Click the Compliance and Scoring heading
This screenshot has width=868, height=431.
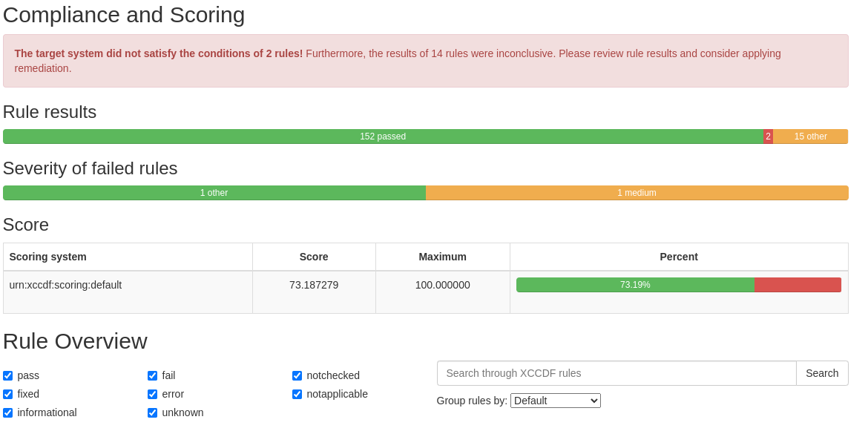pos(124,15)
